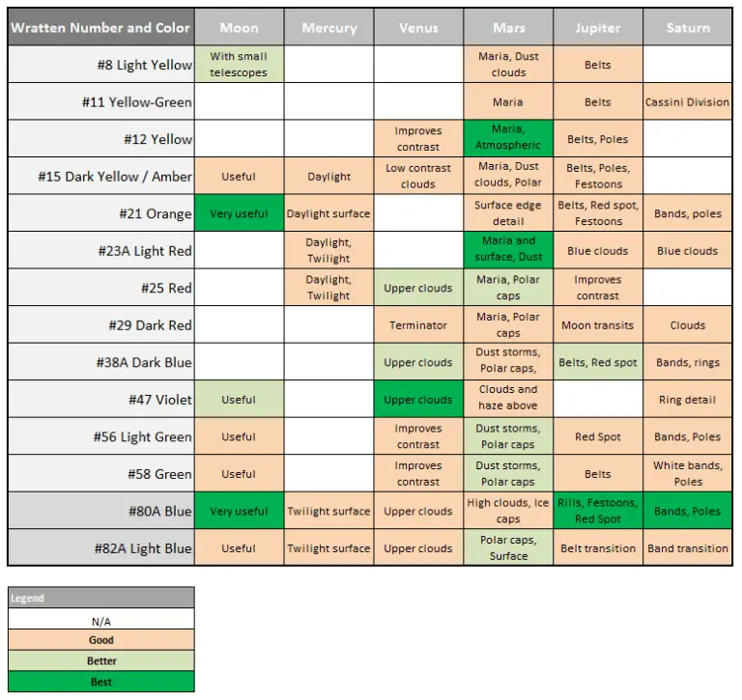Click the dark green "Best" legend swatch

pos(101,682)
